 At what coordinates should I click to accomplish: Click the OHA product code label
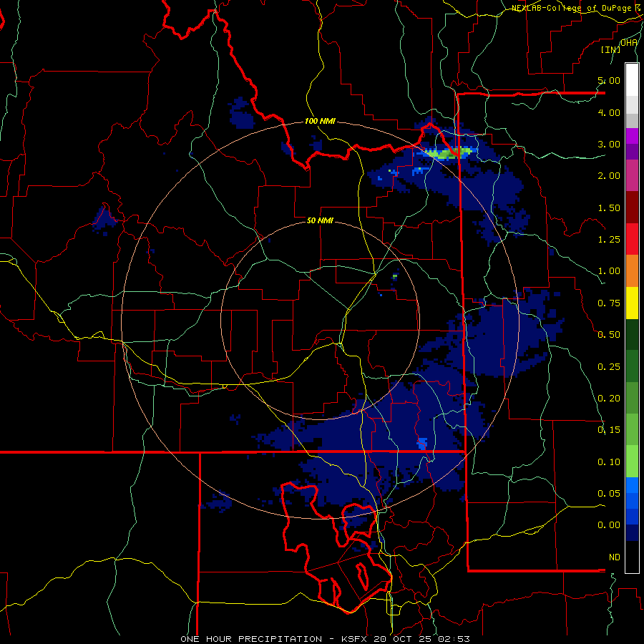tap(629, 42)
